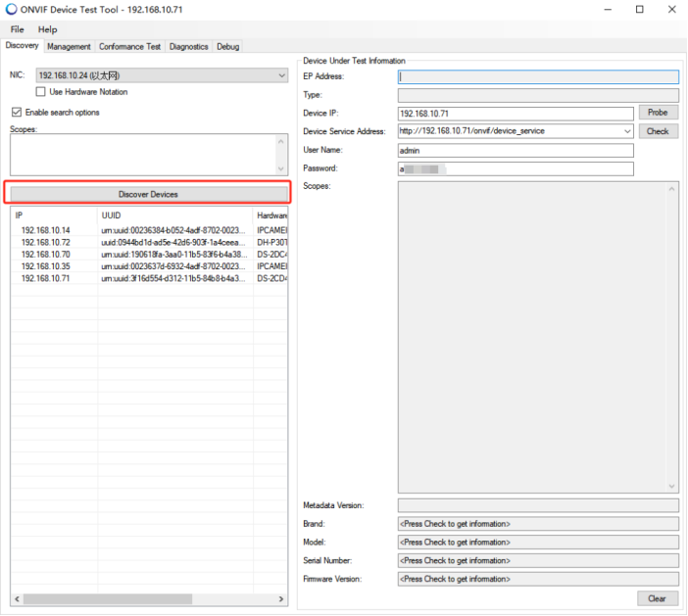
Task: Select device row 192.168.10.72
Action: pos(149,242)
